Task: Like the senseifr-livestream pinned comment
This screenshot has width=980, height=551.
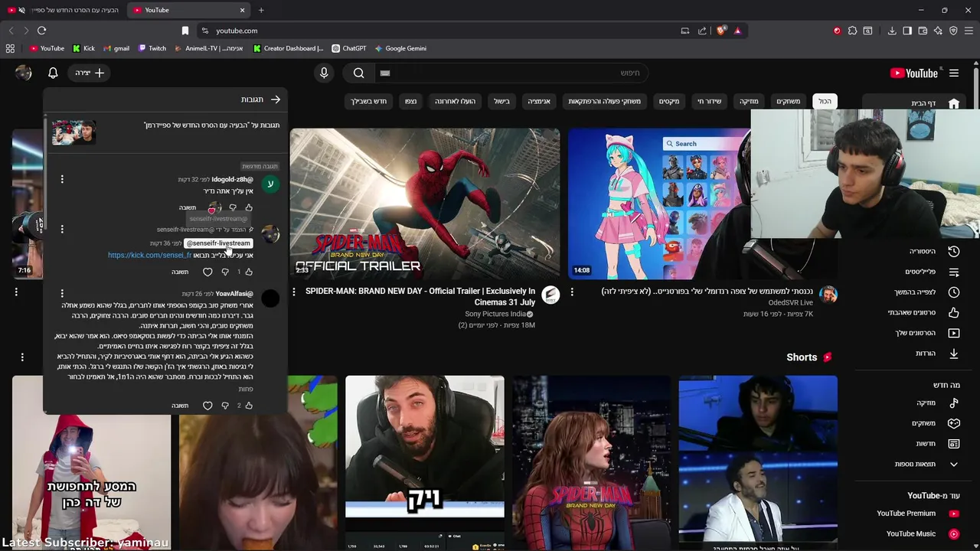Action: [x=249, y=272]
